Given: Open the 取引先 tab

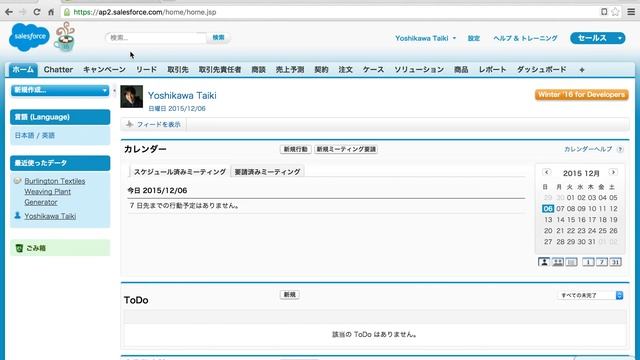Looking at the screenshot, I should coord(178,70).
